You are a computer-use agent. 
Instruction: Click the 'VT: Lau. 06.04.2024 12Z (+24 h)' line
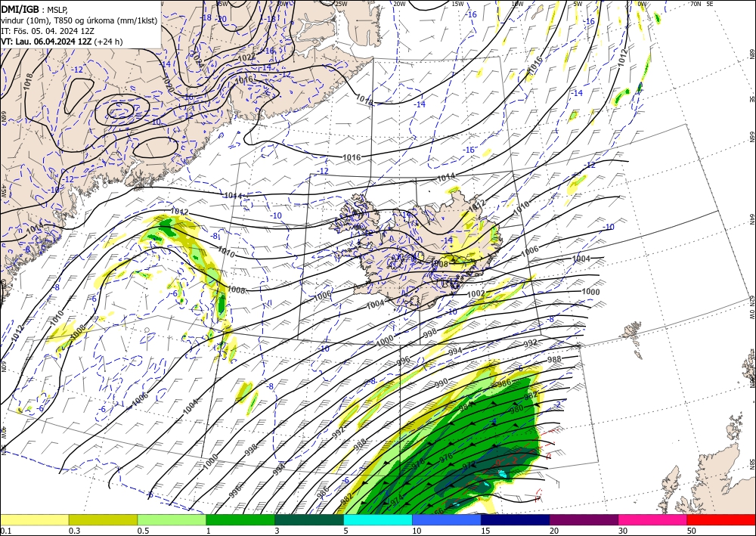(62, 42)
